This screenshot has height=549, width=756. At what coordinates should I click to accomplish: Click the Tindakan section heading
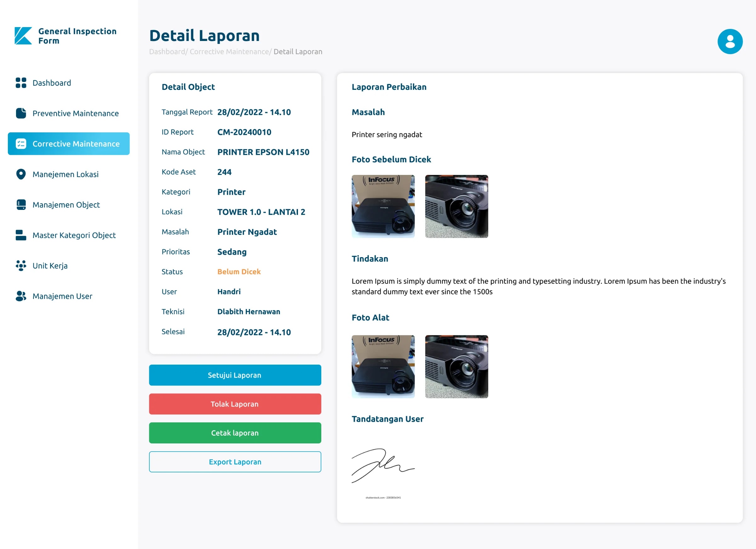(370, 259)
